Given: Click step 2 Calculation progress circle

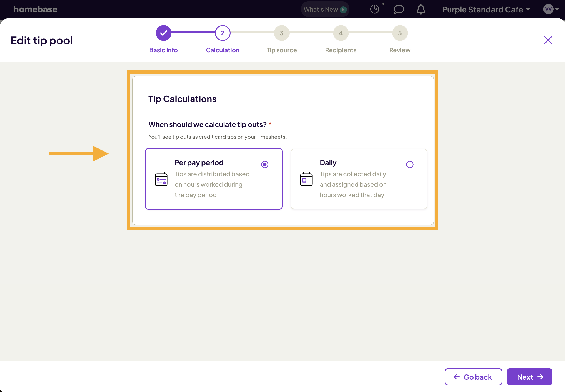Looking at the screenshot, I should point(222,33).
